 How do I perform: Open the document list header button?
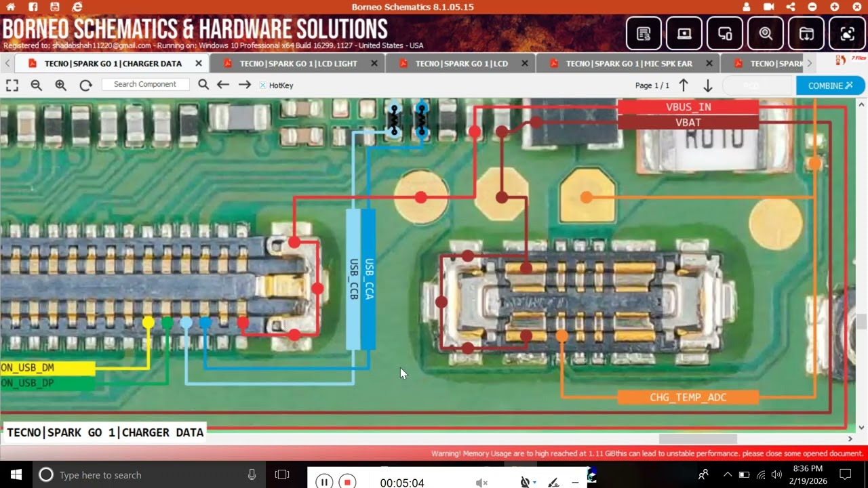(x=644, y=33)
